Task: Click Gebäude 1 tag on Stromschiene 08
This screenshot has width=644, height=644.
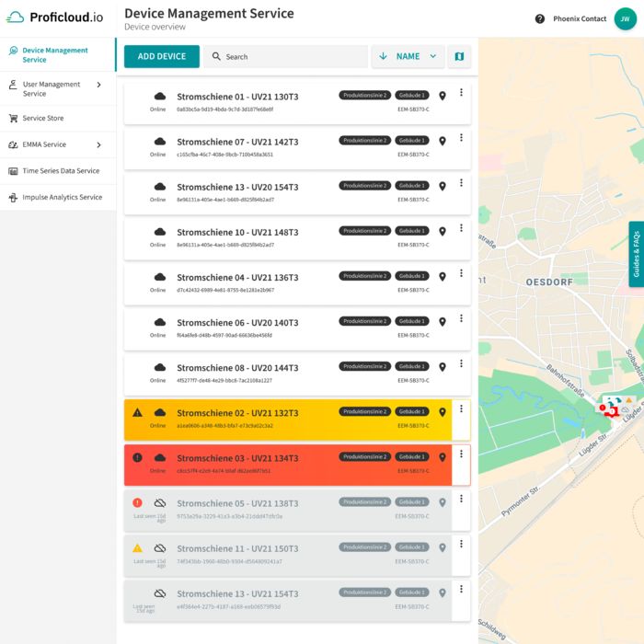Action: pos(412,366)
